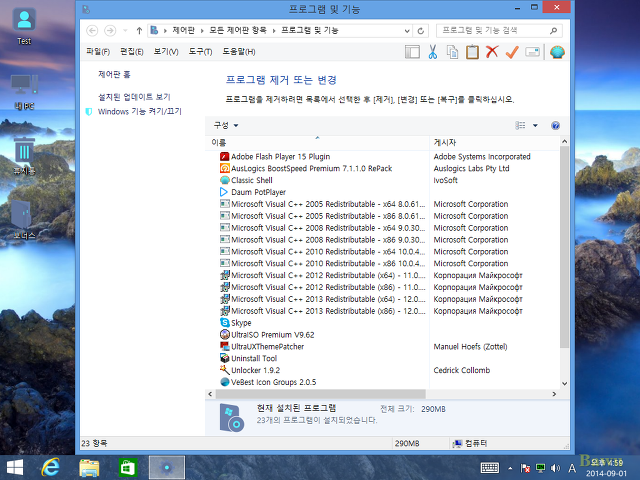Open the view options dropdown arrow

(535, 125)
